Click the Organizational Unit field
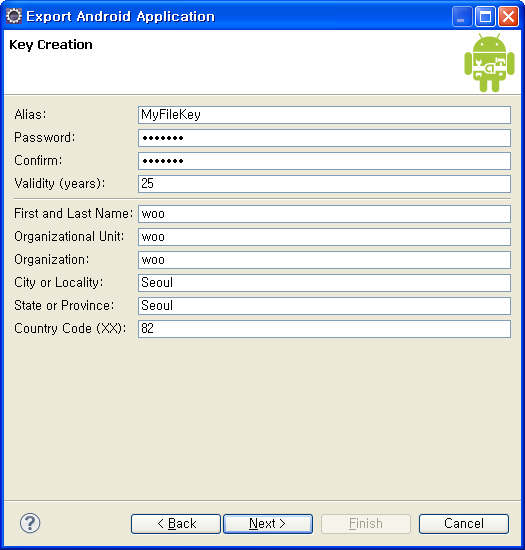Viewport: 525px width, 550px height. (x=324, y=237)
